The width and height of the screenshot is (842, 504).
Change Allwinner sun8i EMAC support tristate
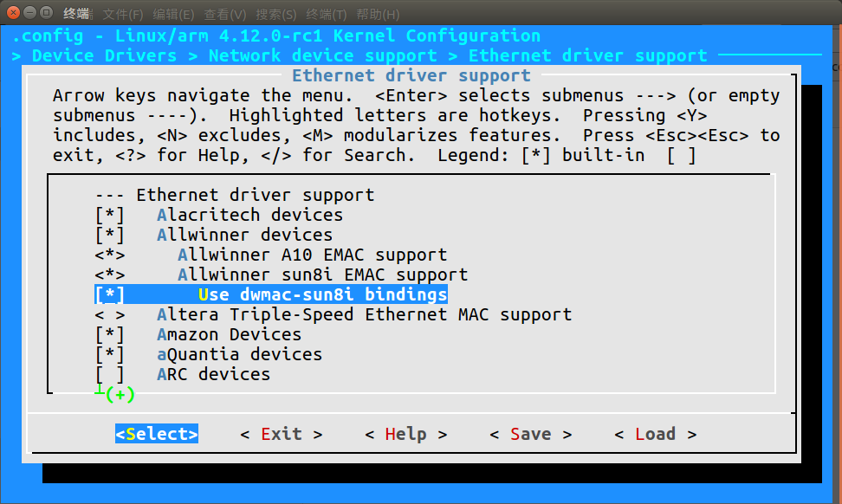[x=109, y=275]
